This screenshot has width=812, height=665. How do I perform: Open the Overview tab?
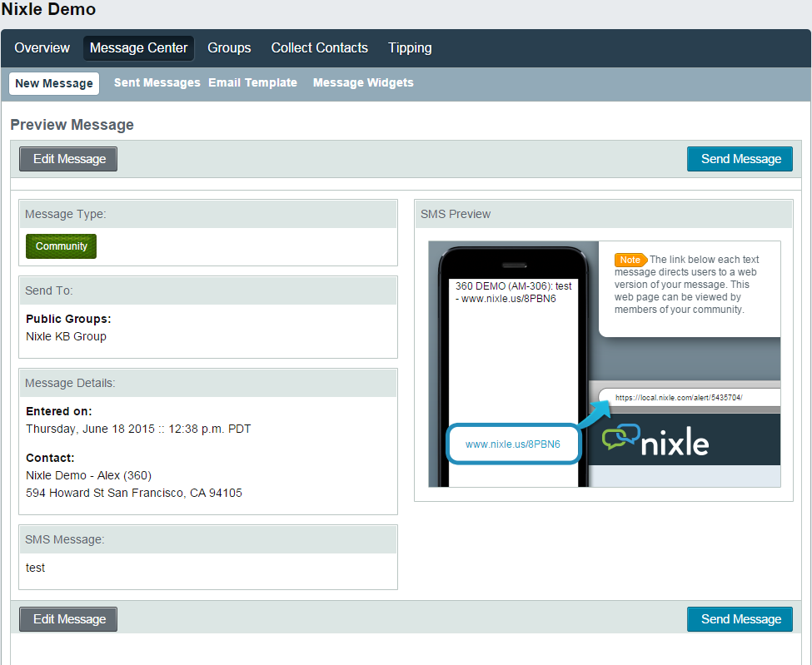pyautogui.click(x=42, y=48)
